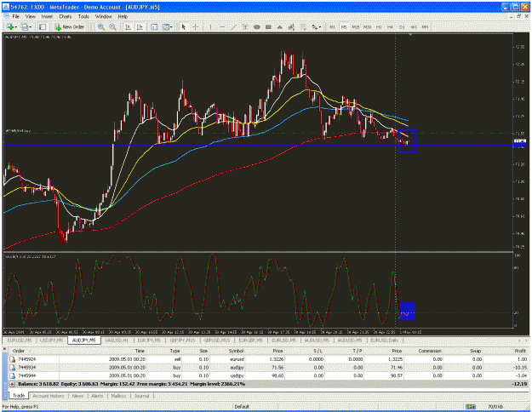Open the Charts menu
Viewport: 532px width, 412px height.
click(66, 16)
